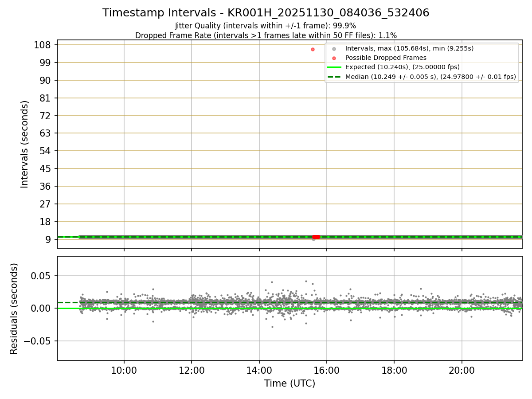Click the '16:00' time axis tick label
Image resolution: width=532 pixels, height=399 pixels.
pos(327,370)
